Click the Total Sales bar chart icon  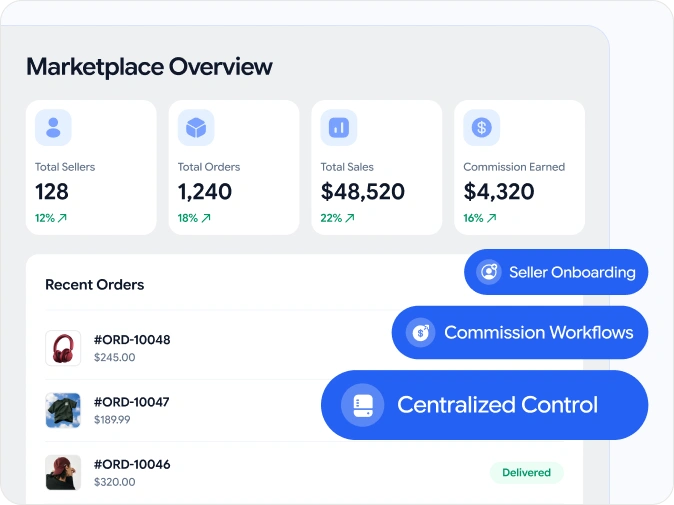point(339,128)
